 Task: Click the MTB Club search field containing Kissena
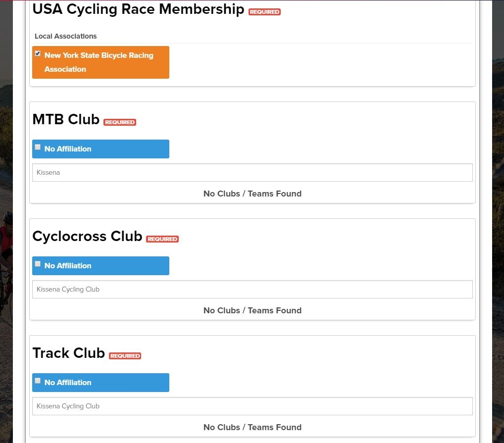[252, 173]
